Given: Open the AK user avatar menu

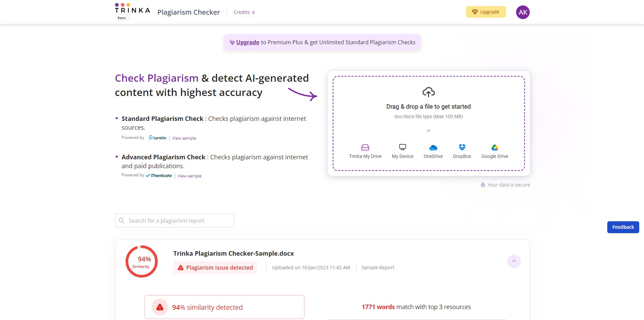Looking at the screenshot, I should pos(523,12).
